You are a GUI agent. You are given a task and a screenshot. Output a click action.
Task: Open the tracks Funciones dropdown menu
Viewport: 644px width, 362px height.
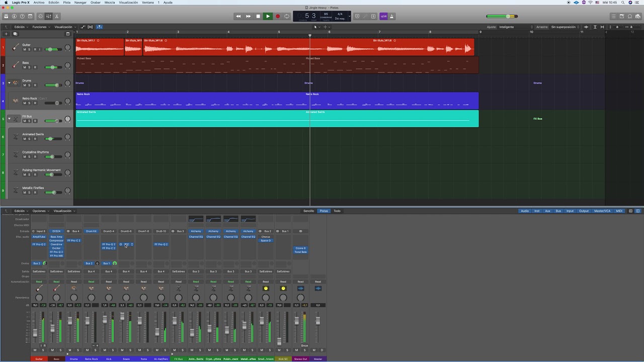point(41,27)
